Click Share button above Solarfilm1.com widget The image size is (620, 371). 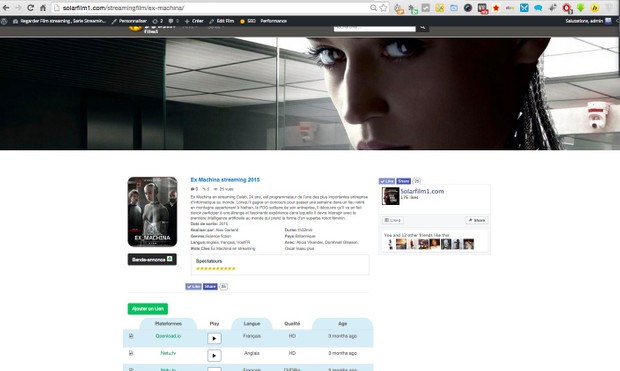(403, 181)
